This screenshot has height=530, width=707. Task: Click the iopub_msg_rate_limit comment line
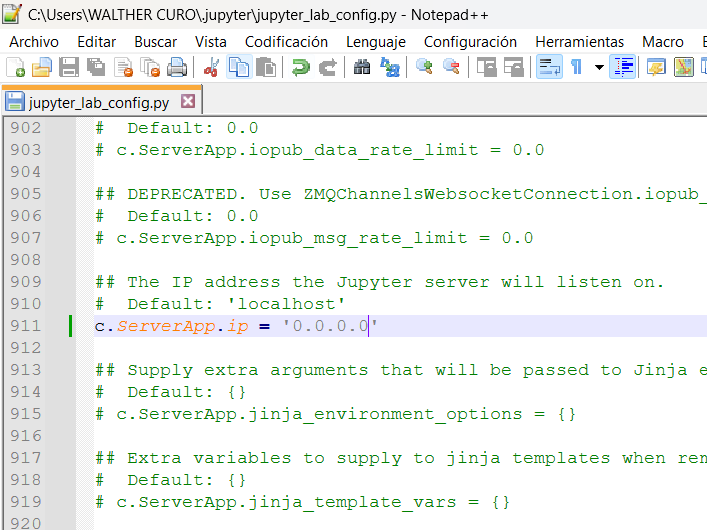coord(314,238)
